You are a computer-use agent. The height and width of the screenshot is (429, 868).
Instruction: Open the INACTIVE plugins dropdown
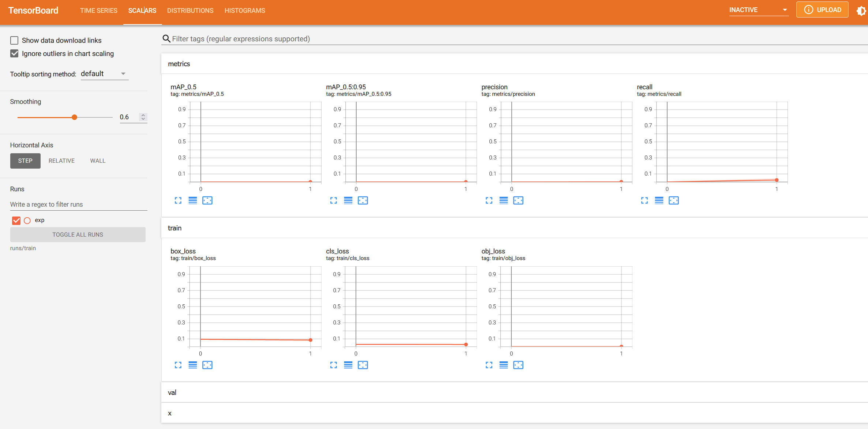click(x=758, y=10)
